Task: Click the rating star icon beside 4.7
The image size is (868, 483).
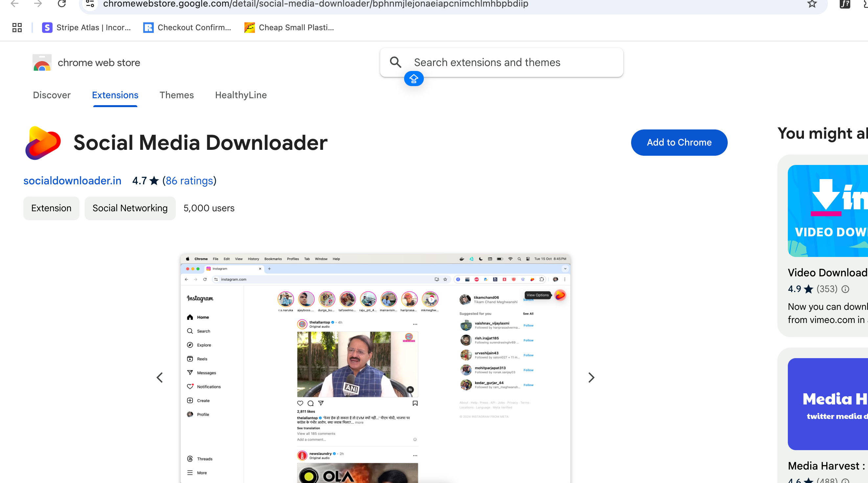Action: coord(154,181)
